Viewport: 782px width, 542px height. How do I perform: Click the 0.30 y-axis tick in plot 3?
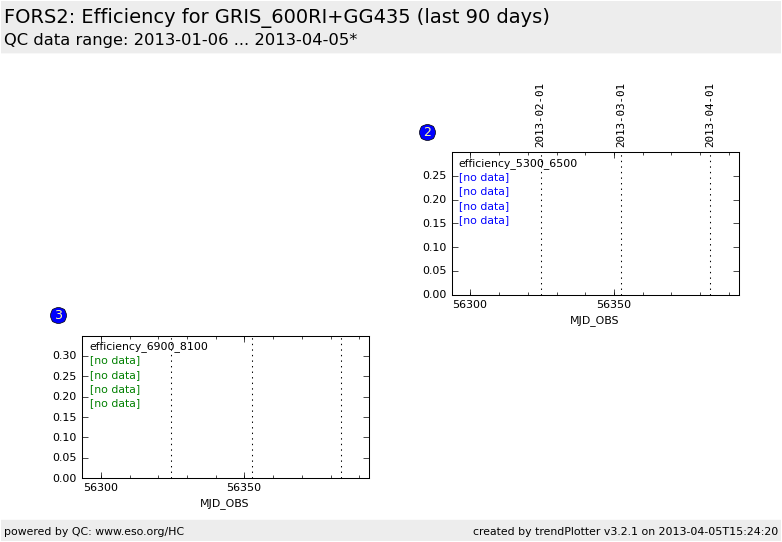click(x=65, y=356)
